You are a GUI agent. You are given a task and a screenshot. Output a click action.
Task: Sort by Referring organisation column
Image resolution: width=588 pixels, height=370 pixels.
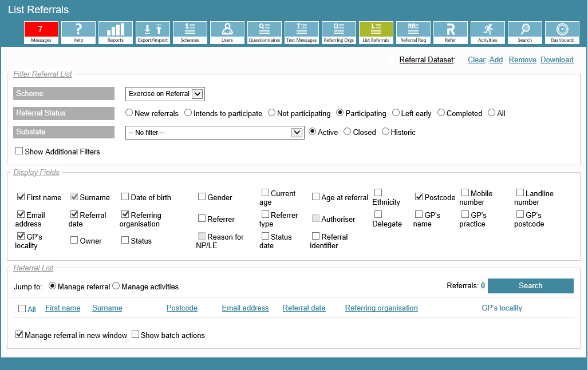click(x=381, y=308)
